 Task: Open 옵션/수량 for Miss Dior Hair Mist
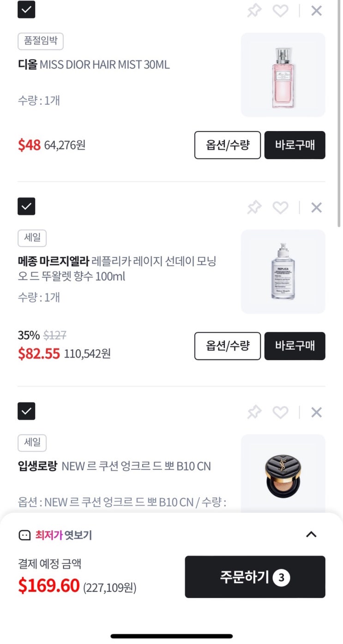click(228, 145)
